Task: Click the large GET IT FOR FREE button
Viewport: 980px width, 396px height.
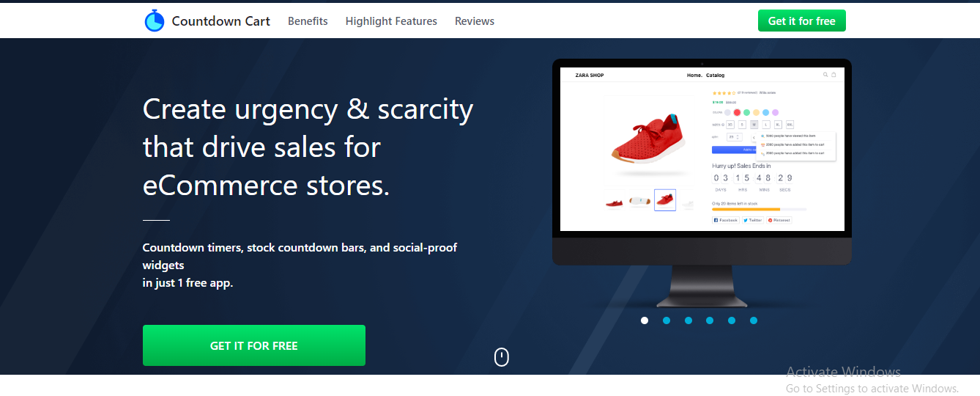Action: (254, 345)
